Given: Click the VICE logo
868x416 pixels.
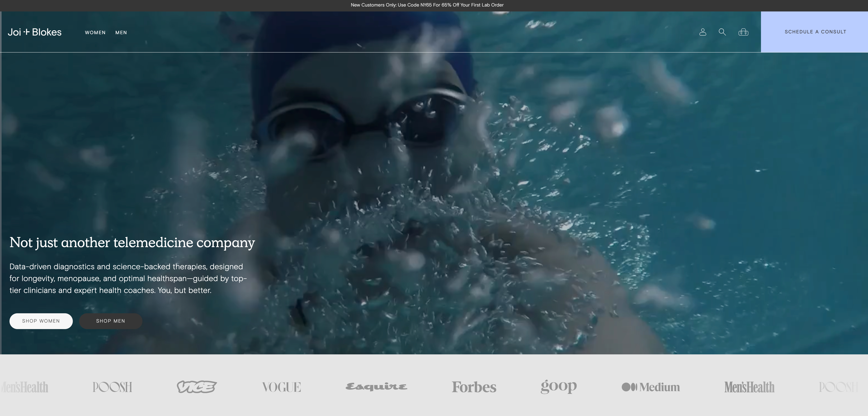Looking at the screenshot, I should coord(197,387).
